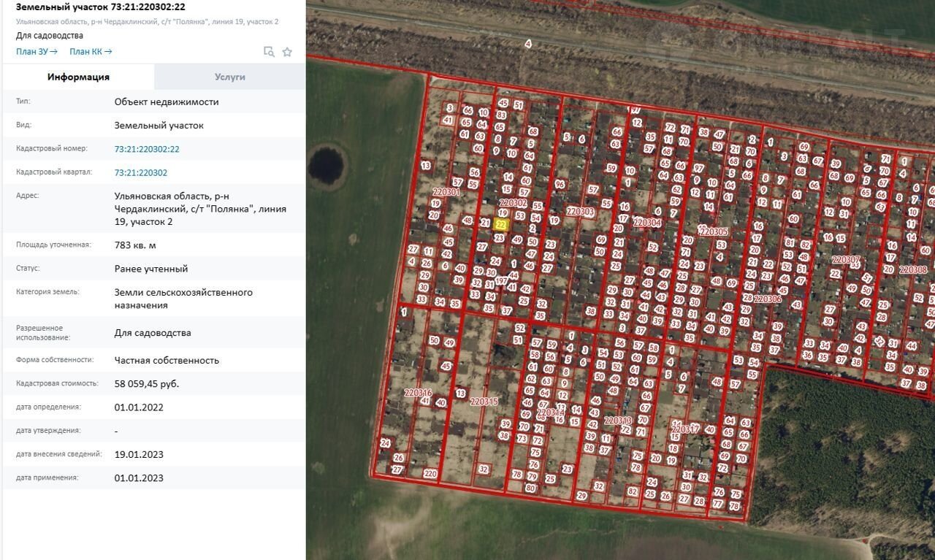This screenshot has width=935, height=560.
Task: Click quarter label 220305 on the map
Action: [x=713, y=231]
